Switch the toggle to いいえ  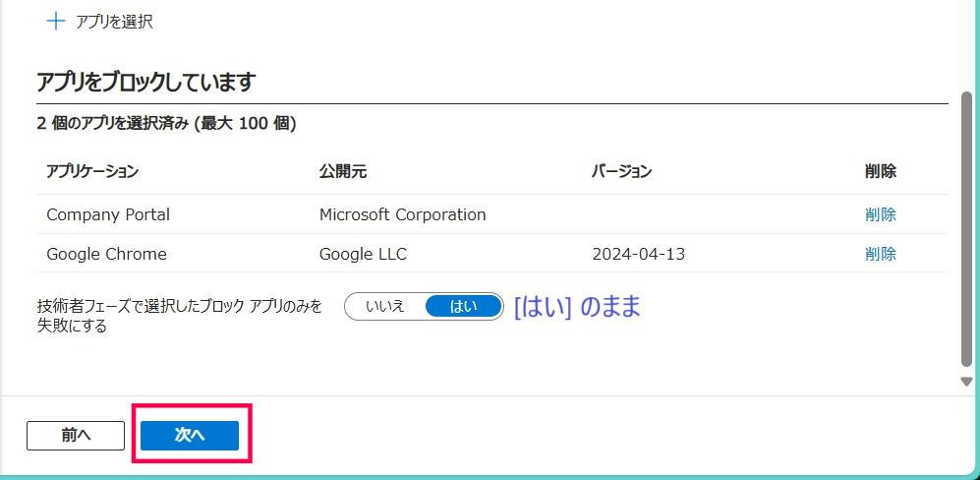click(x=385, y=306)
